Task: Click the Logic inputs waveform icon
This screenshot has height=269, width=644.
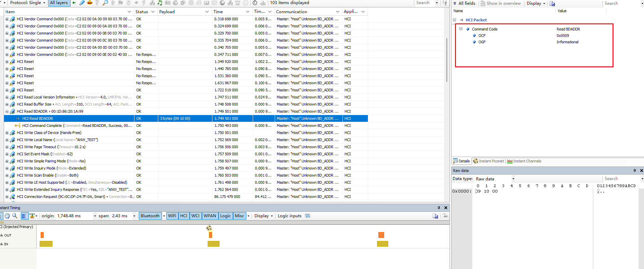Action: [308, 216]
